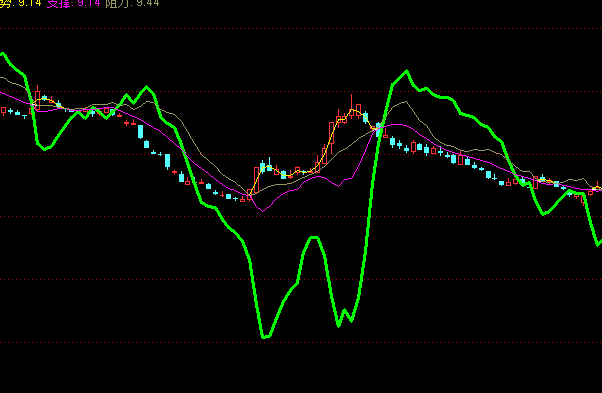The image size is (602, 393).
Task: Click the green line's trough near the right
Action: pos(543,214)
